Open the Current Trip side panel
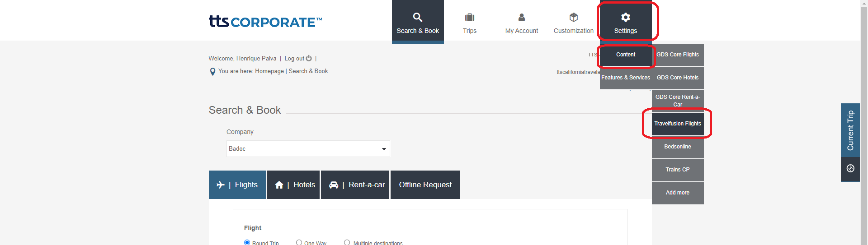The image size is (868, 245). click(850, 130)
